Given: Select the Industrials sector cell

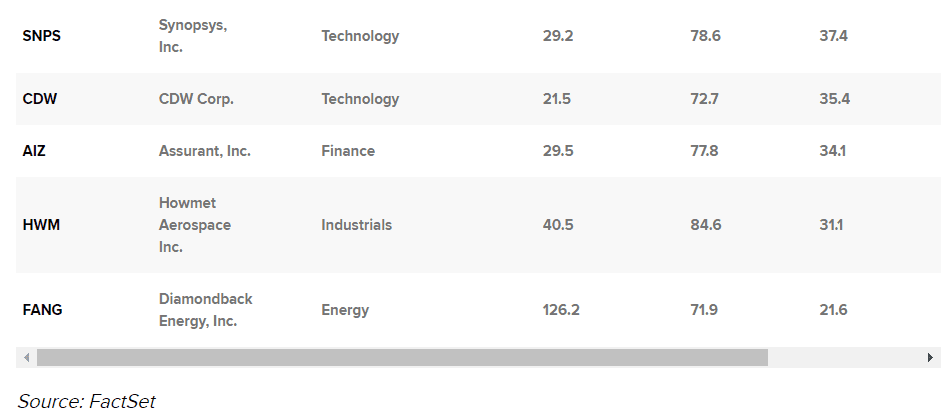Looking at the screenshot, I should (x=356, y=225).
